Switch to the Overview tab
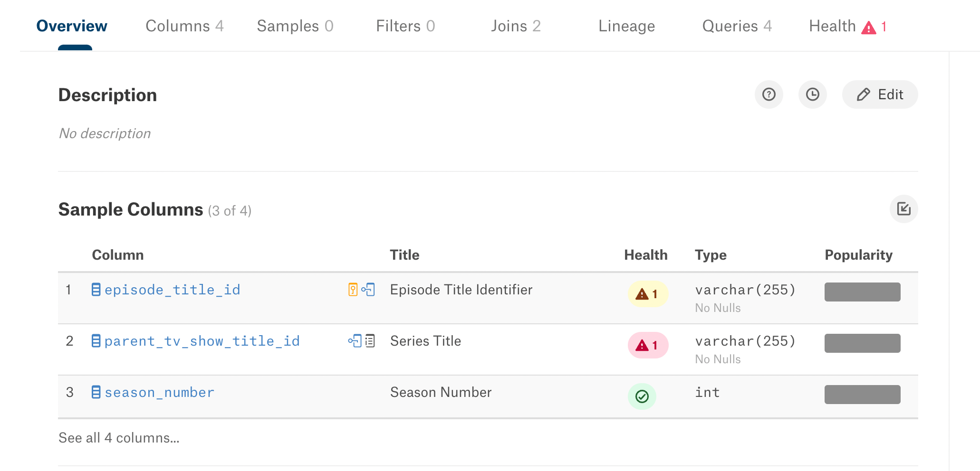 pos(72,26)
